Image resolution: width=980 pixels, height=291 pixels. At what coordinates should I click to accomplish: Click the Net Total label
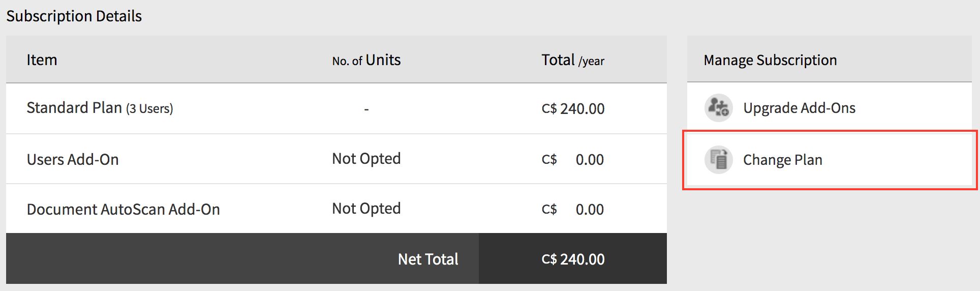tap(428, 259)
